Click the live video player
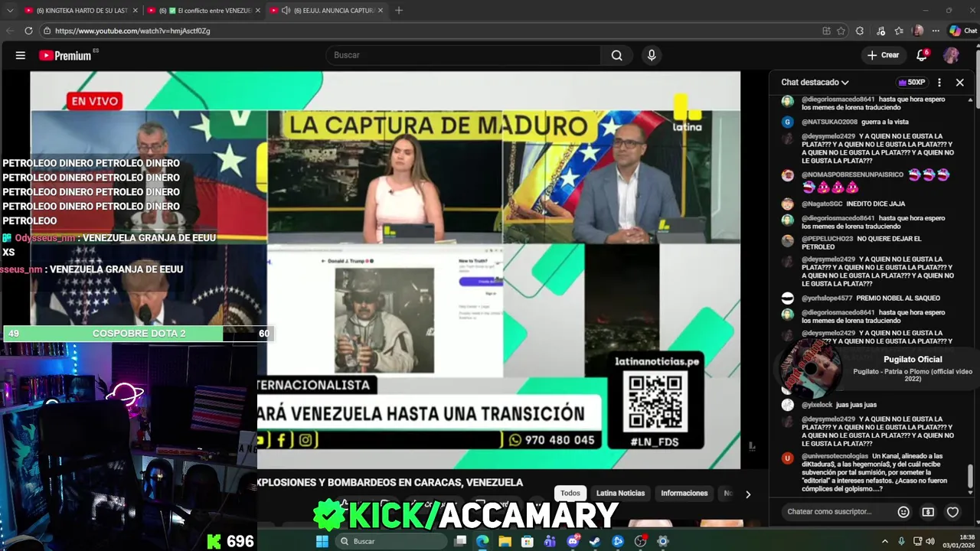 tap(385, 270)
